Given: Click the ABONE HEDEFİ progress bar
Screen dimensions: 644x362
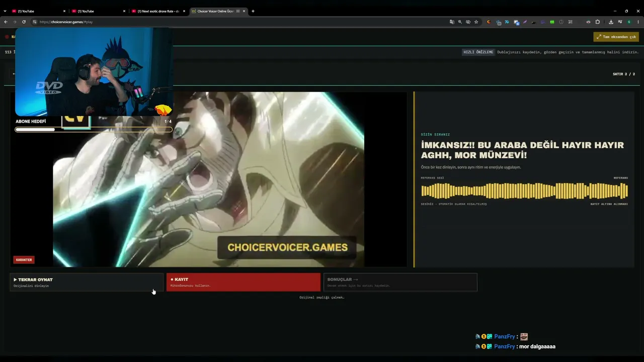Looking at the screenshot, I should pos(94,130).
